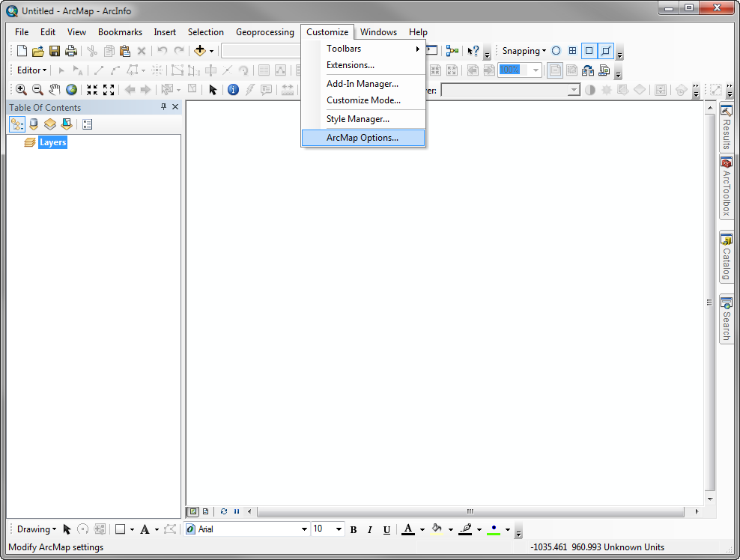The image size is (740, 560).
Task: Click the Save floppy disk icon
Action: coord(55,51)
